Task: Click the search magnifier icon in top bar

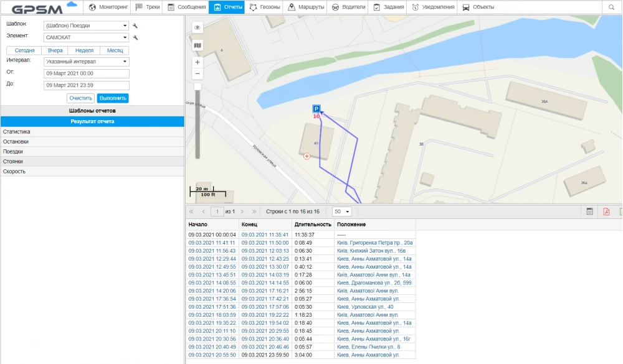Action: pyautogui.click(x=611, y=7)
